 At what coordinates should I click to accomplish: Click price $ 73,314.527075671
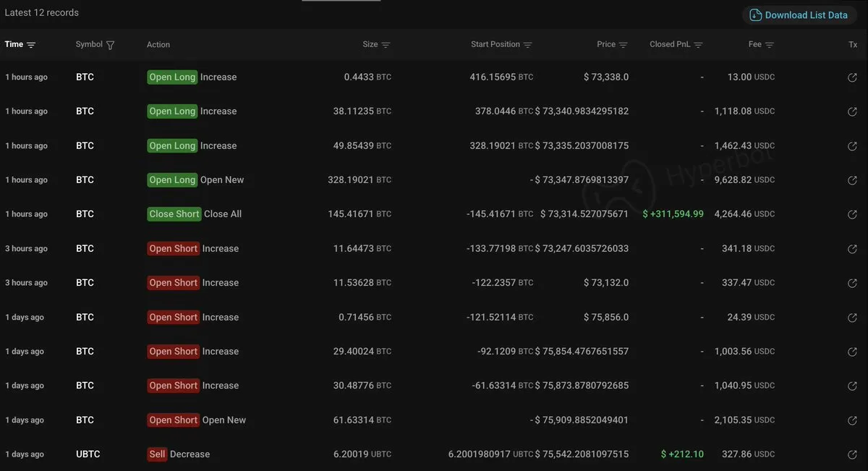click(x=584, y=214)
